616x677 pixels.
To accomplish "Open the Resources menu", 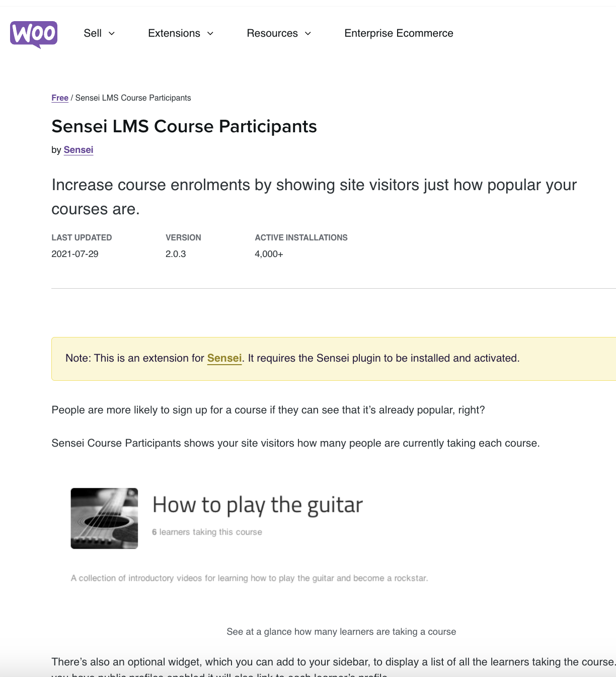I will [x=272, y=33].
